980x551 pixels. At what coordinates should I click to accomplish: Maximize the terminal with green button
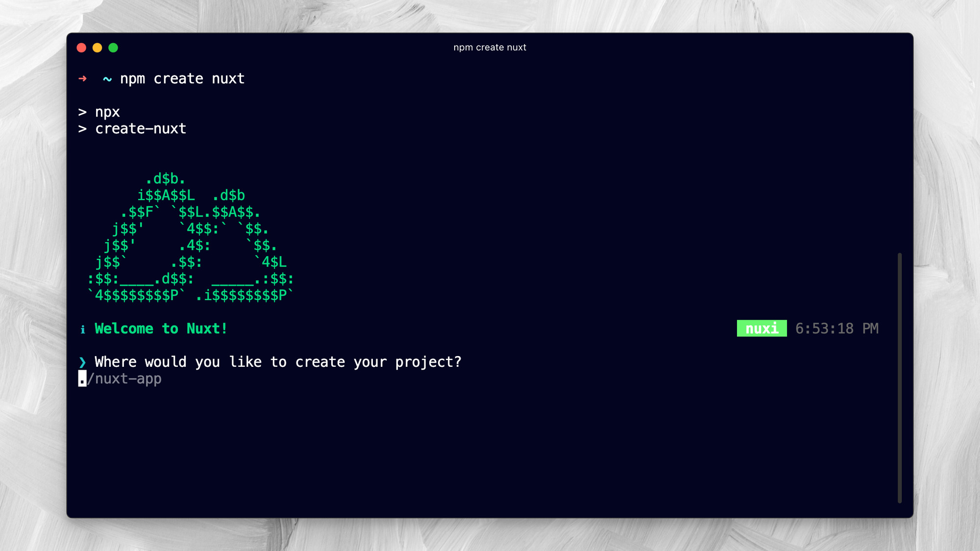click(x=113, y=48)
